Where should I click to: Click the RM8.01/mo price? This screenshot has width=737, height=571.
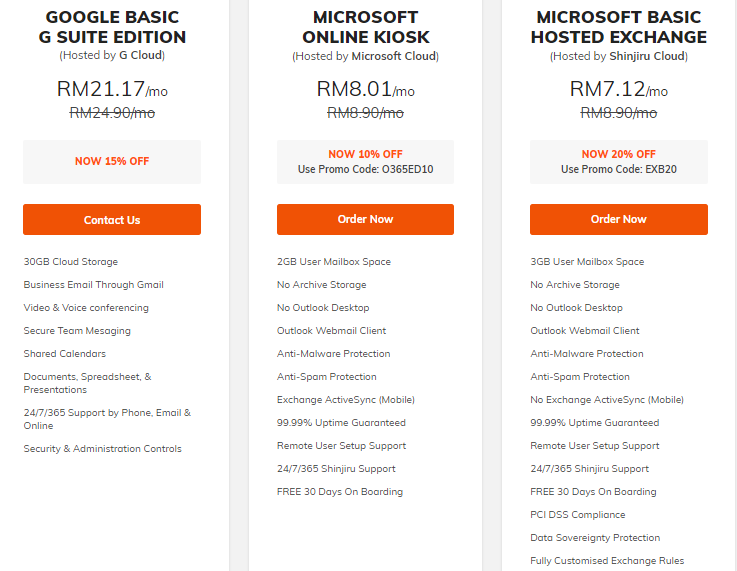tap(365, 89)
